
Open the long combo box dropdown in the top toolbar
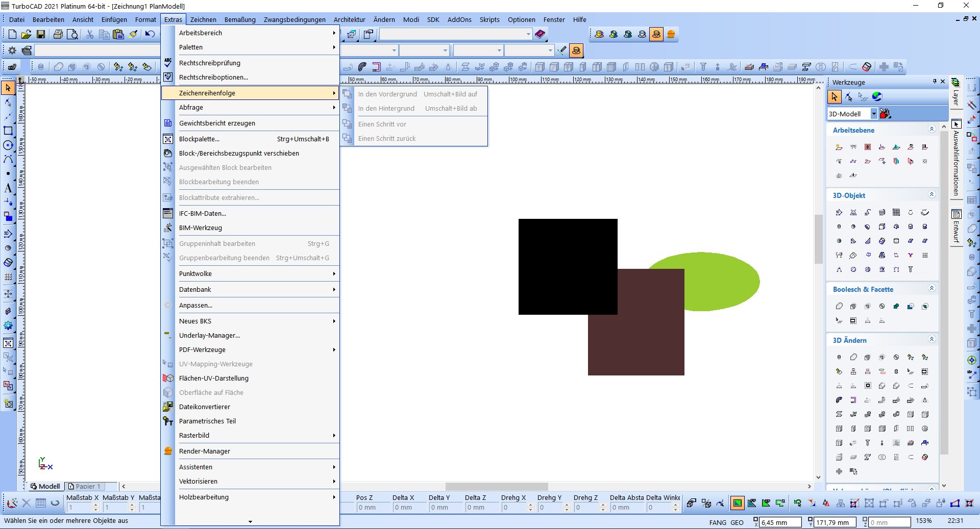point(528,34)
